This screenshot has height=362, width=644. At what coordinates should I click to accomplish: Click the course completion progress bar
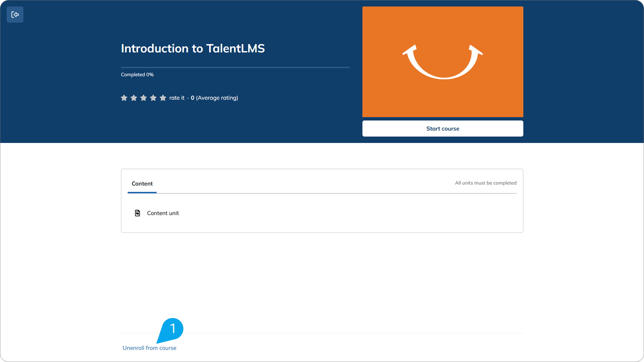[235, 67]
